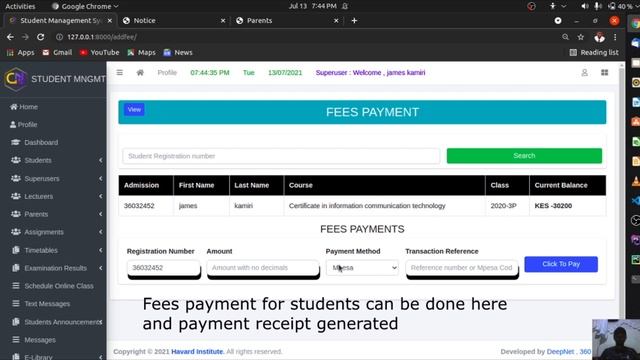The image size is (640, 360).
Task: Open the News bookmark
Action: (178, 52)
